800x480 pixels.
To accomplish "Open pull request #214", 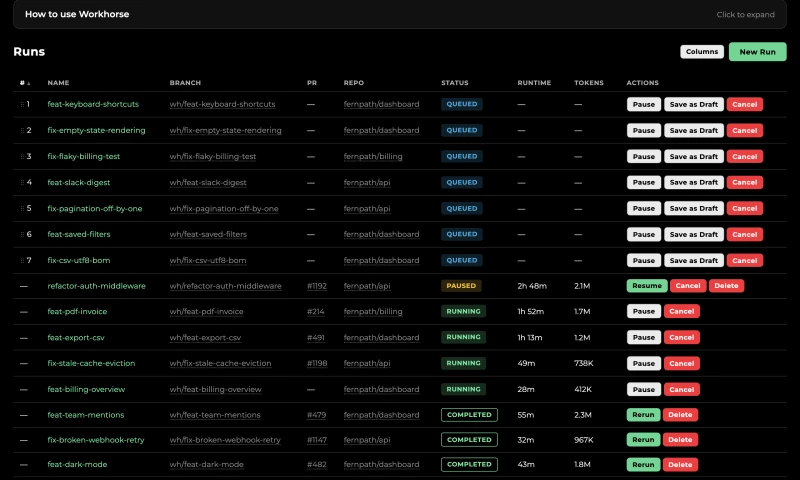I will [x=315, y=311].
